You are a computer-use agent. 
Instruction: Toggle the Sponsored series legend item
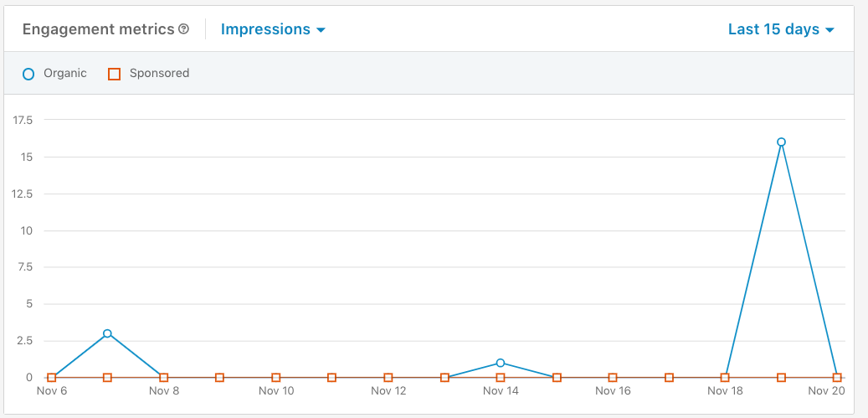pos(149,74)
